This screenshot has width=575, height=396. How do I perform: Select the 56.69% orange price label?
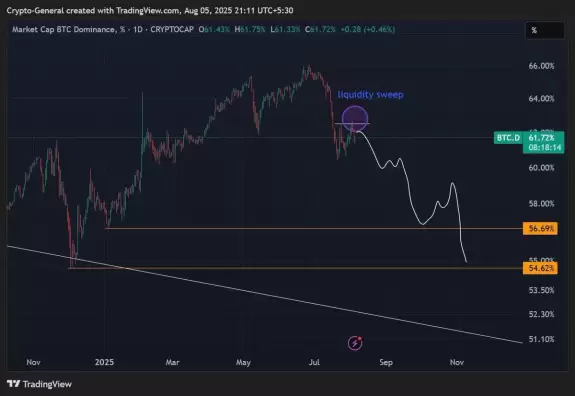tap(540, 228)
